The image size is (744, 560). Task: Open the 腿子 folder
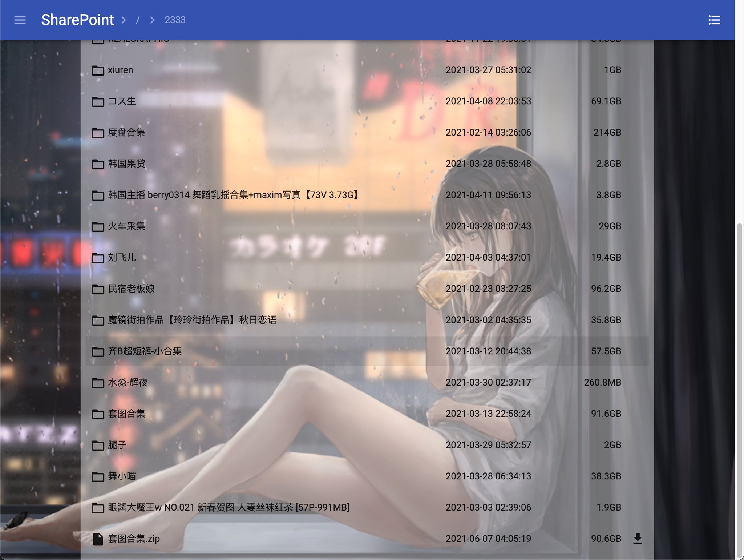pyautogui.click(x=117, y=445)
